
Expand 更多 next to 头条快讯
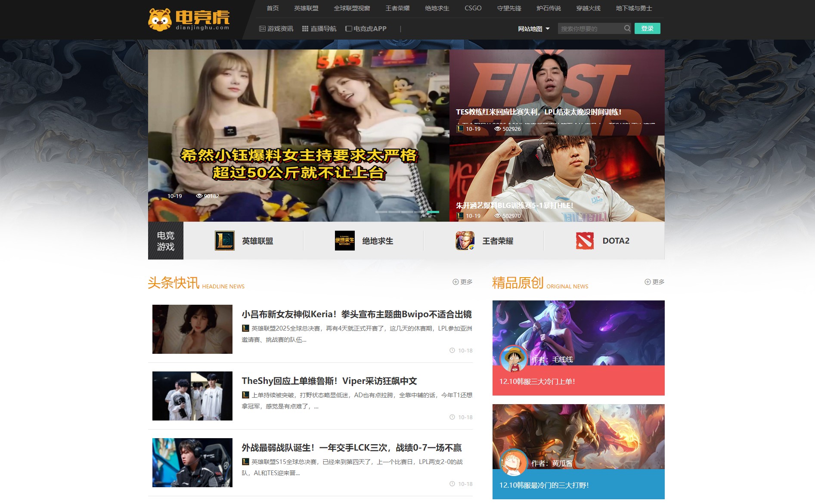coord(462,282)
